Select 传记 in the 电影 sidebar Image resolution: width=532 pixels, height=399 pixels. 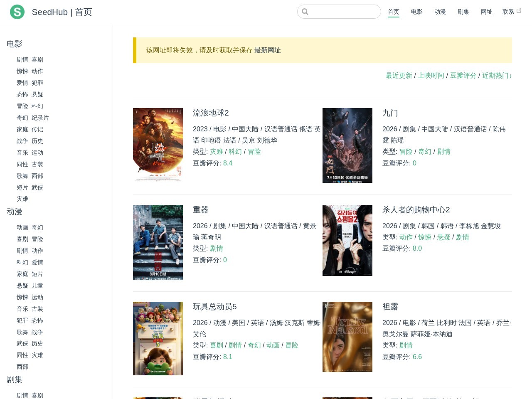coord(37,130)
